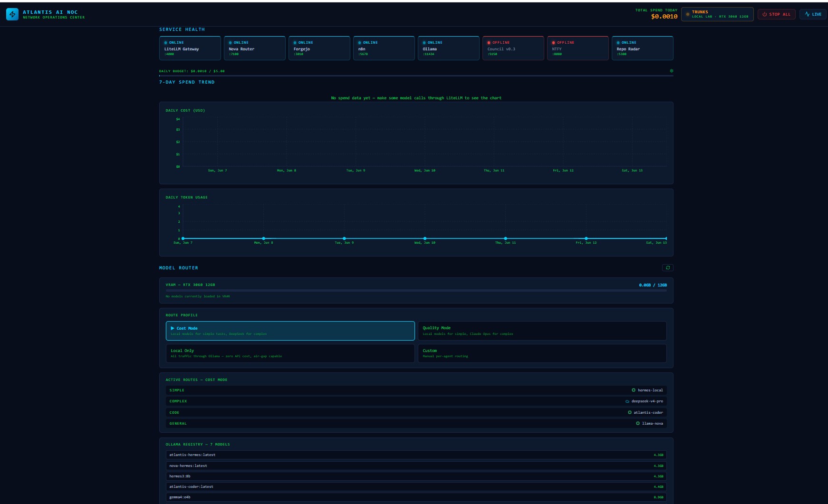Open the LiteLLM Gateway service card
Viewport: 828px width, 504px height.
pyautogui.click(x=190, y=48)
